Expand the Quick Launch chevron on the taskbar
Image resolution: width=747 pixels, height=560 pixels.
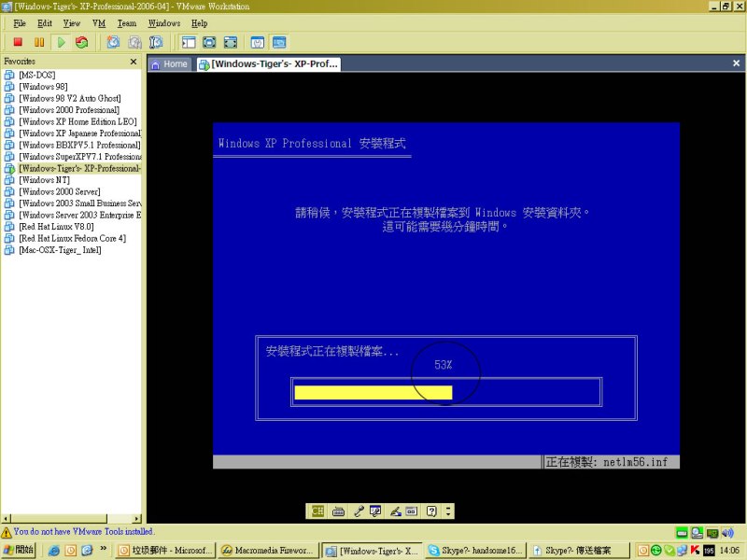point(104,549)
